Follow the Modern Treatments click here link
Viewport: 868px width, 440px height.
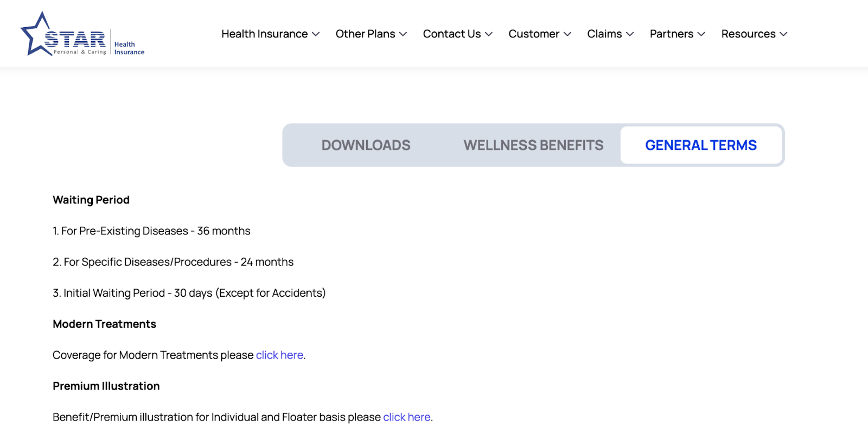point(279,355)
